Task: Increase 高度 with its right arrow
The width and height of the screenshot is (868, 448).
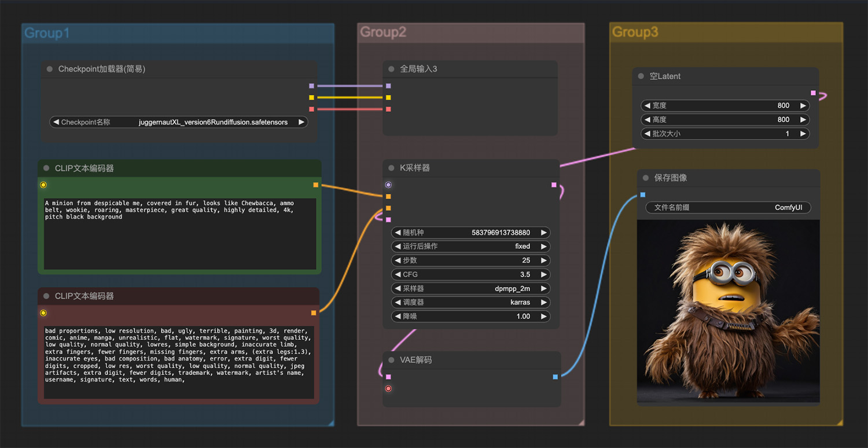Action: (803, 120)
